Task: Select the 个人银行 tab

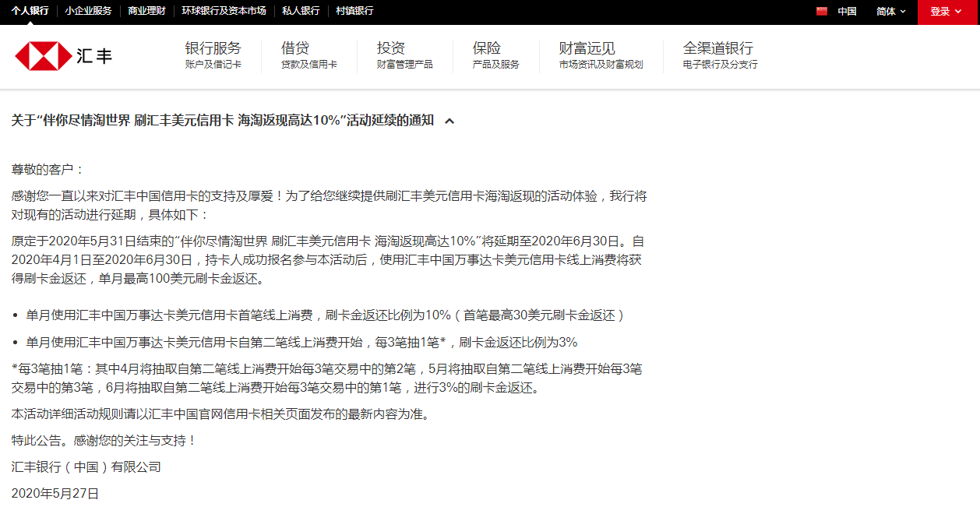Action: (30, 11)
